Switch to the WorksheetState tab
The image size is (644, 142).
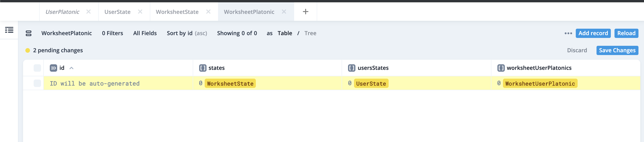pyautogui.click(x=177, y=12)
